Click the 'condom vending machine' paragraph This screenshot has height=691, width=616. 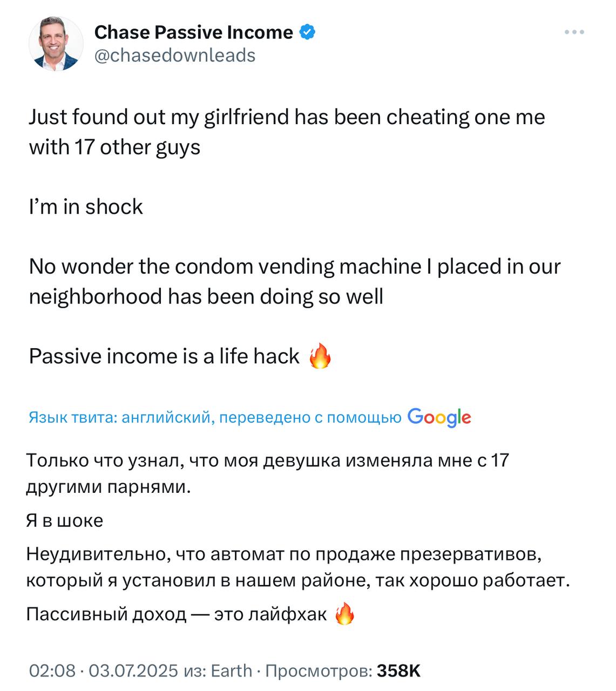295,281
